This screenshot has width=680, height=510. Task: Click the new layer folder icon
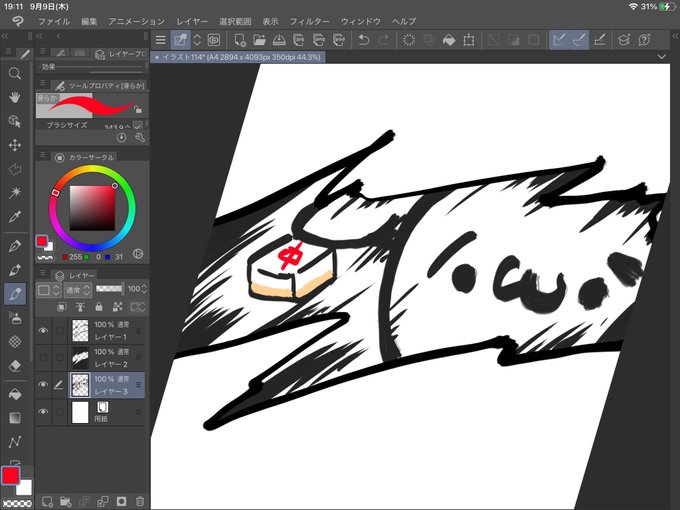[x=65, y=502]
